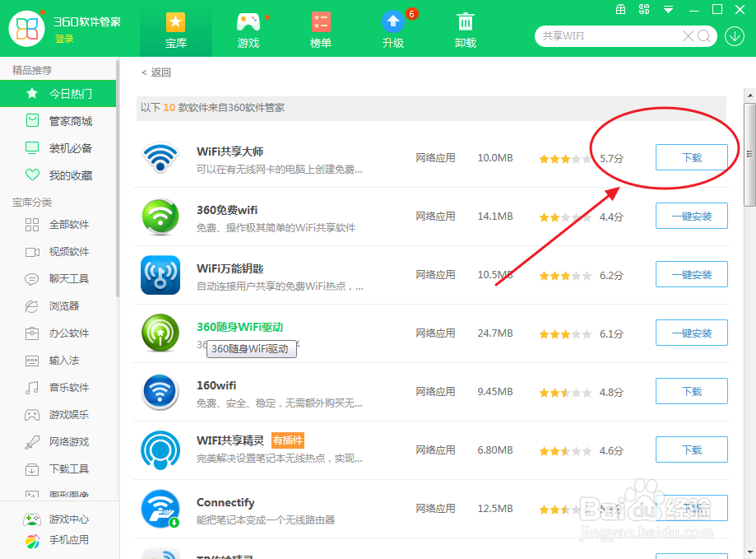Open the title bar dropdown menu triangle
The width and height of the screenshot is (756, 559).
[x=668, y=10]
